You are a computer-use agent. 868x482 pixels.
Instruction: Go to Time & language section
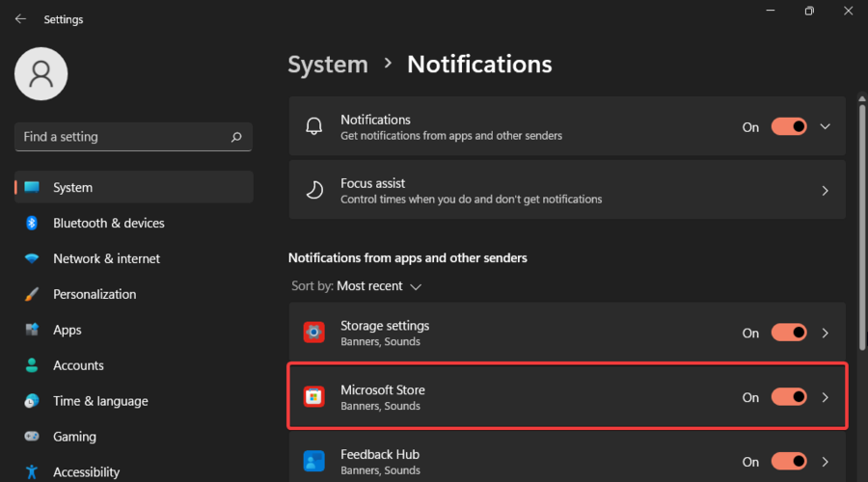pos(100,401)
